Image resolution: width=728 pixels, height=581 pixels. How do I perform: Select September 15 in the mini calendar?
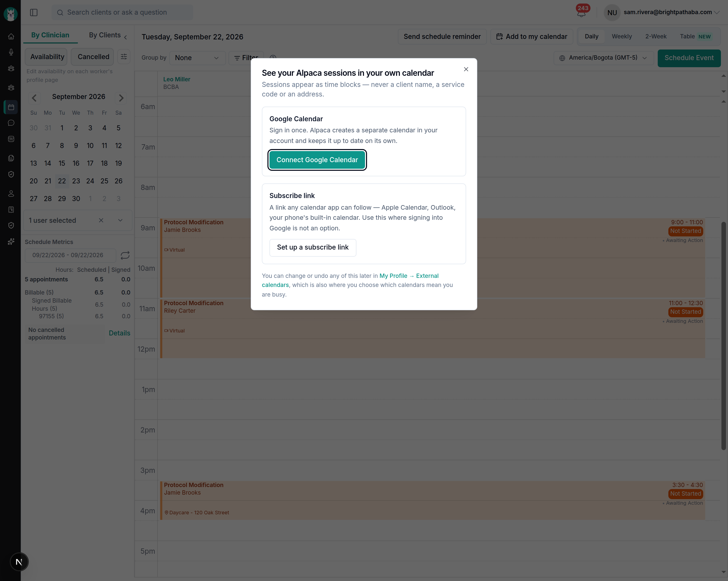pos(62,163)
